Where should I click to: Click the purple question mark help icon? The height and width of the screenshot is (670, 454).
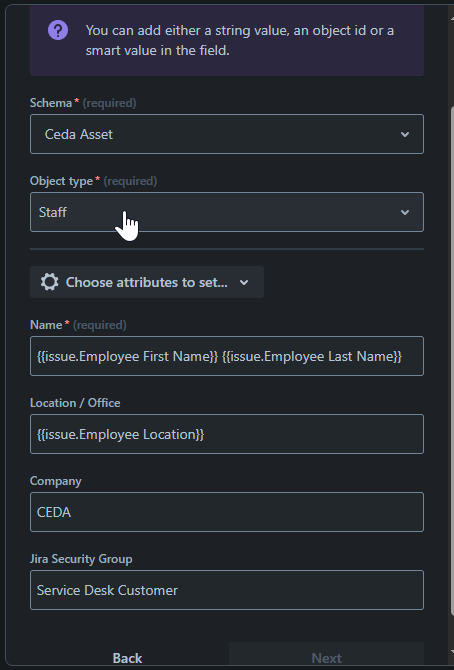58,30
